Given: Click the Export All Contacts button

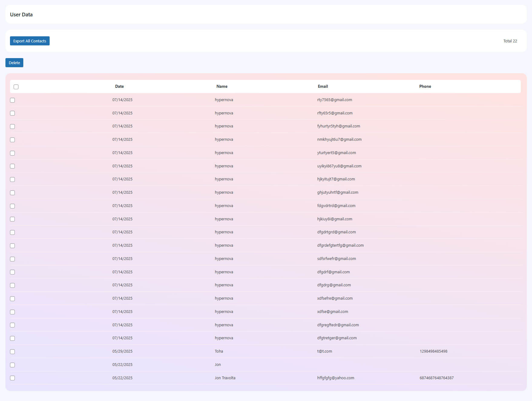Looking at the screenshot, I should pyautogui.click(x=30, y=41).
